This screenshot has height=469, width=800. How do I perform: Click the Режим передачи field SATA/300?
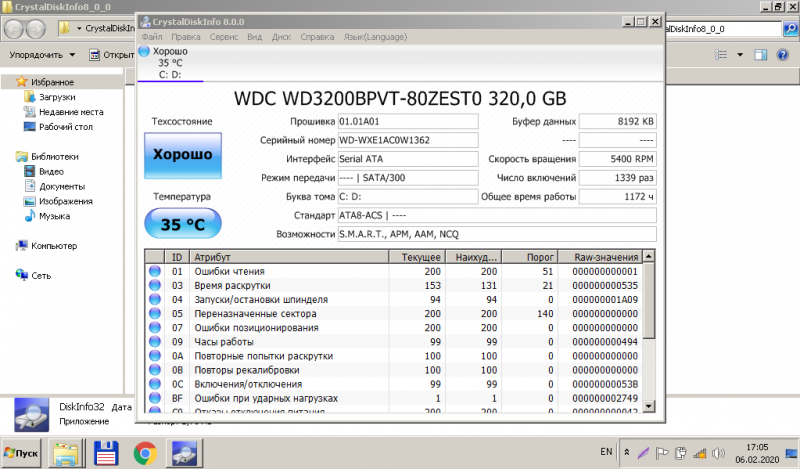(408, 178)
